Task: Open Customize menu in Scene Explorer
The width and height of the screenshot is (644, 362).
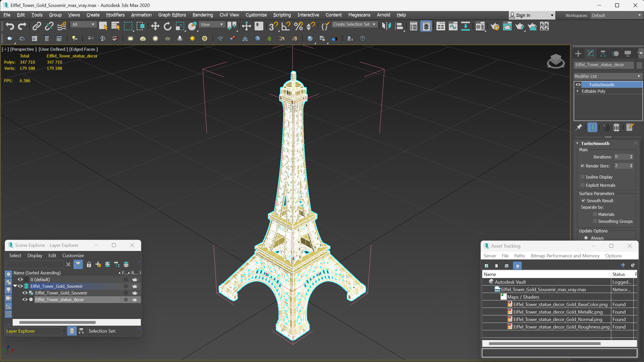Action: (73, 255)
